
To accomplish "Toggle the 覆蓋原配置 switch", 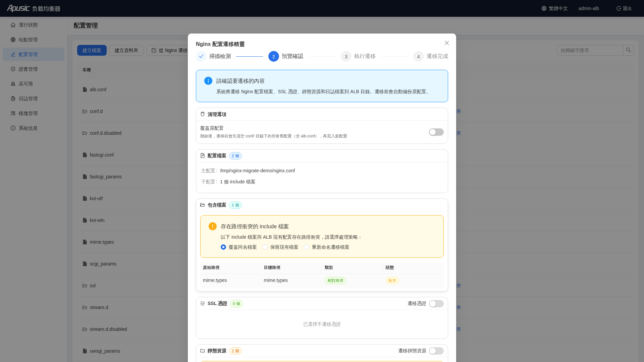I will [436, 132].
